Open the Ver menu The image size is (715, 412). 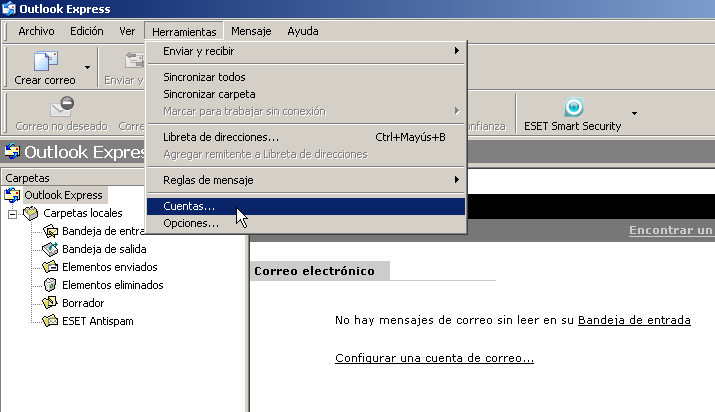pos(127,31)
